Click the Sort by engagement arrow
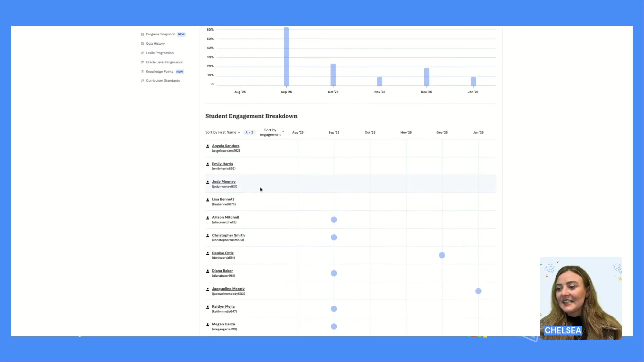The image size is (644, 362). pos(283,132)
